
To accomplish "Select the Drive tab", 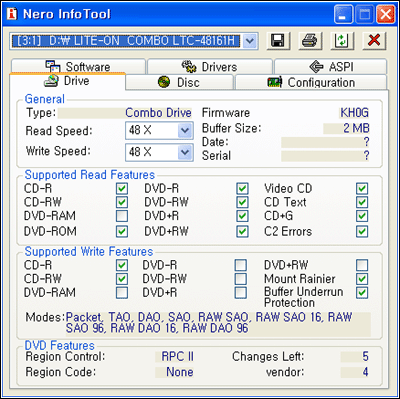I will (68, 81).
